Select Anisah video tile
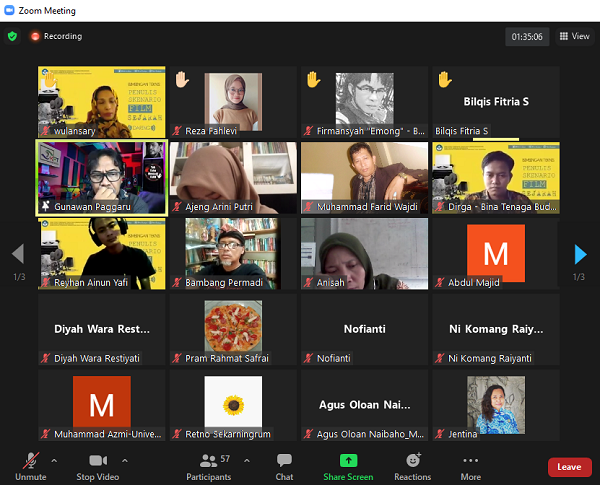600x485 pixels. pyautogui.click(x=364, y=253)
